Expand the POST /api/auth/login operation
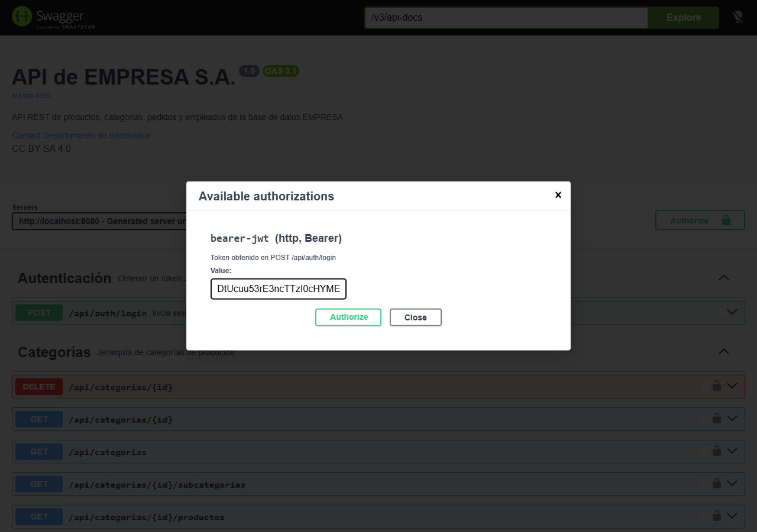Screen dimensions: 757x532 732,312
